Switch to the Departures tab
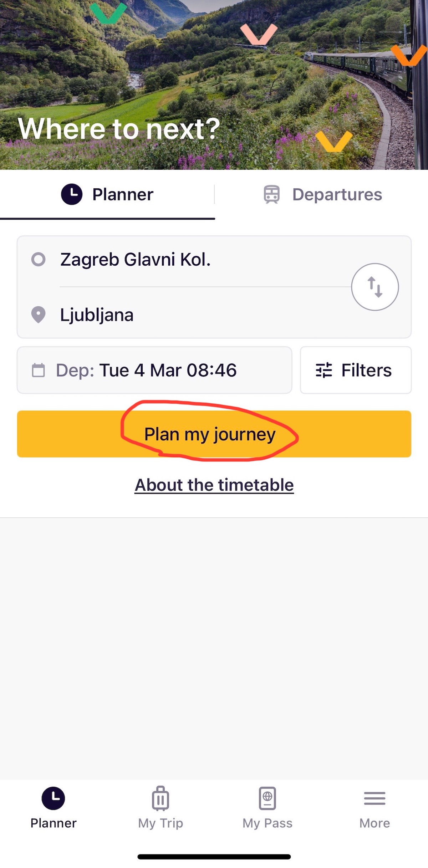 coord(337,195)
